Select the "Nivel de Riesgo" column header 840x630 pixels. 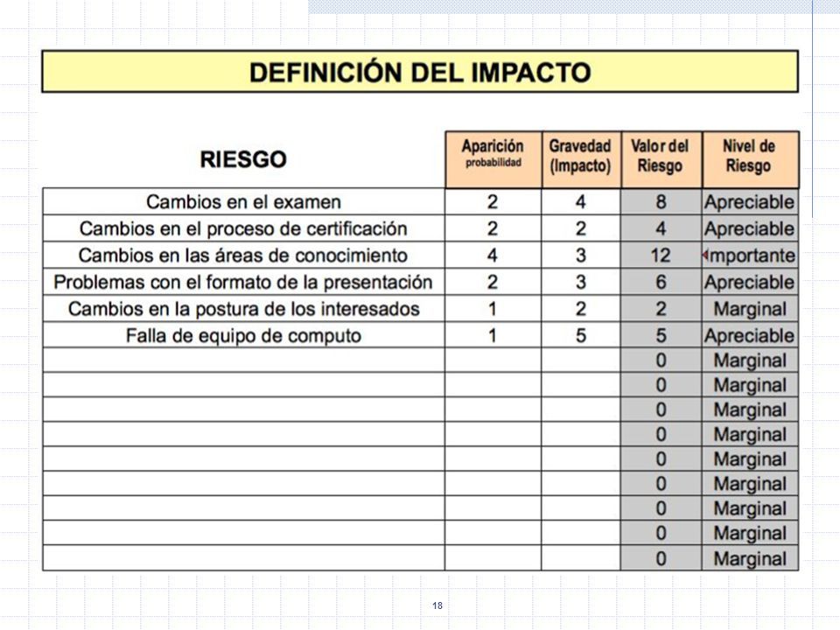point(750,159)
